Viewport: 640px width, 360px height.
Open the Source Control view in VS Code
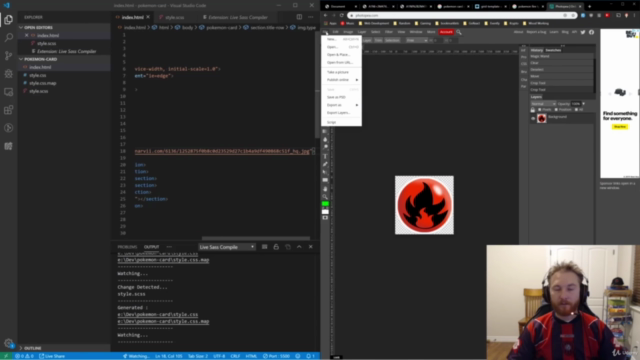point(8,56)
